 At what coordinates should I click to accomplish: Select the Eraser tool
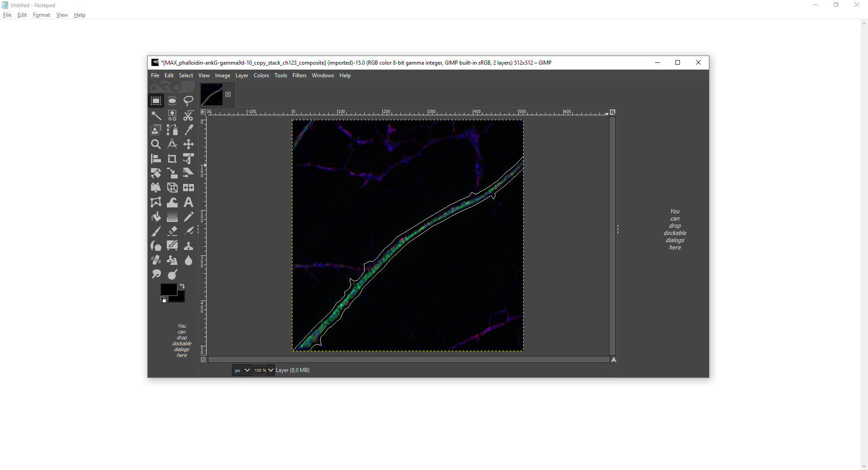172,231
